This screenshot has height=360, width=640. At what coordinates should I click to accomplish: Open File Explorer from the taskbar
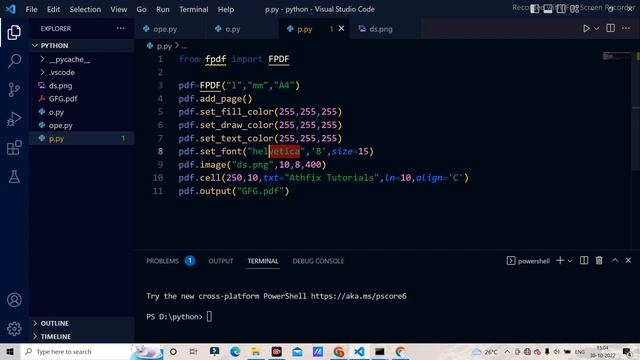coord(256,351)
